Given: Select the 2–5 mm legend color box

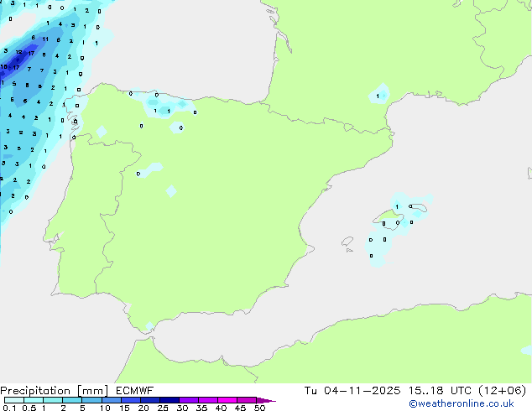Looking at the screenshot, I should (x=72, y=400).
